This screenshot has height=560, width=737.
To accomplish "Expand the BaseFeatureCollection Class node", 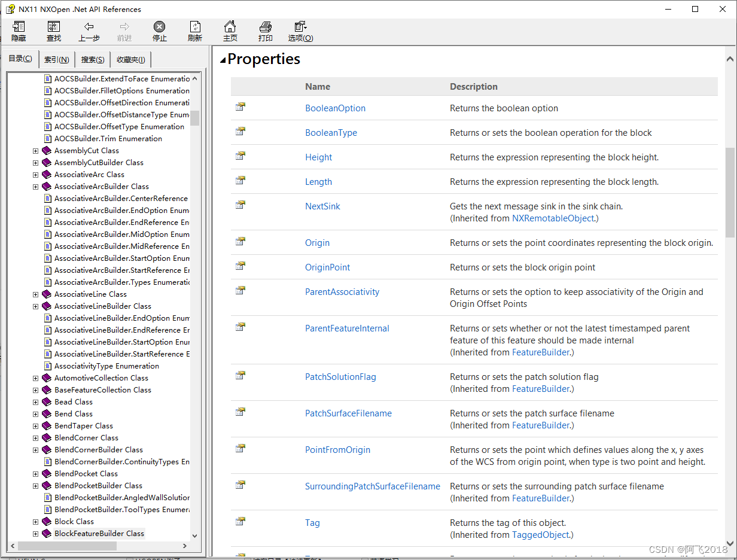I will (x=35, y=390).
